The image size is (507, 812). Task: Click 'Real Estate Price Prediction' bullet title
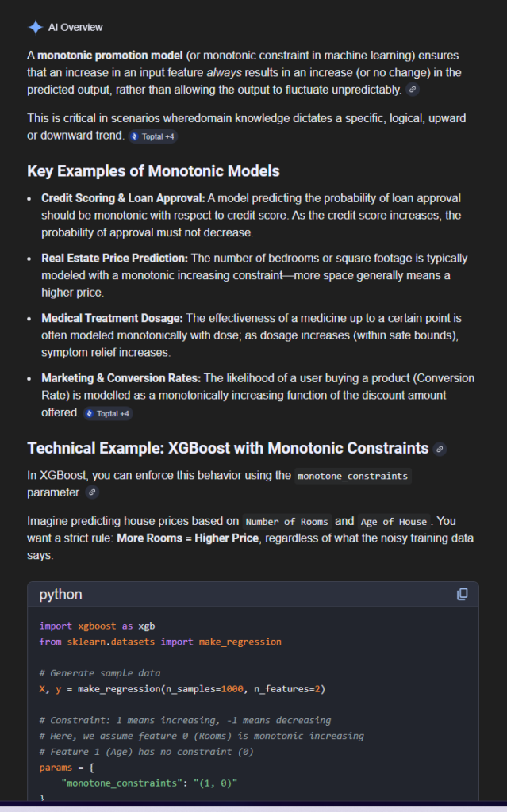click(114, 259)
